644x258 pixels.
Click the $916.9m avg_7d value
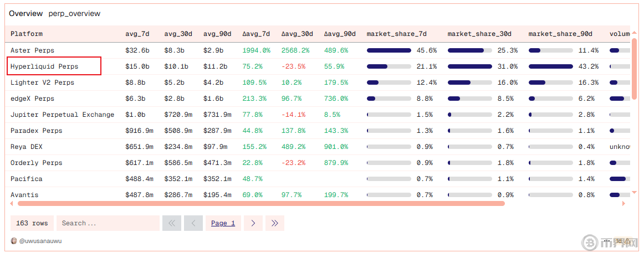(139, 131)
